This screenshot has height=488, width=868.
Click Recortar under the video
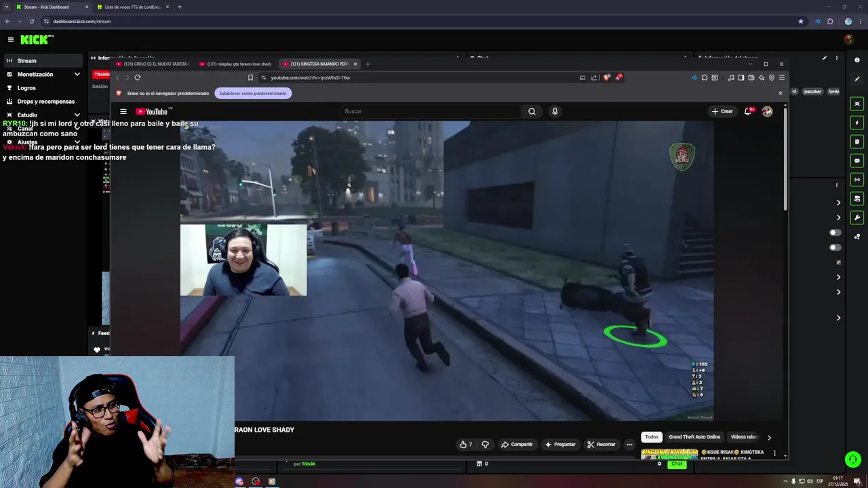tap(601, 445)
